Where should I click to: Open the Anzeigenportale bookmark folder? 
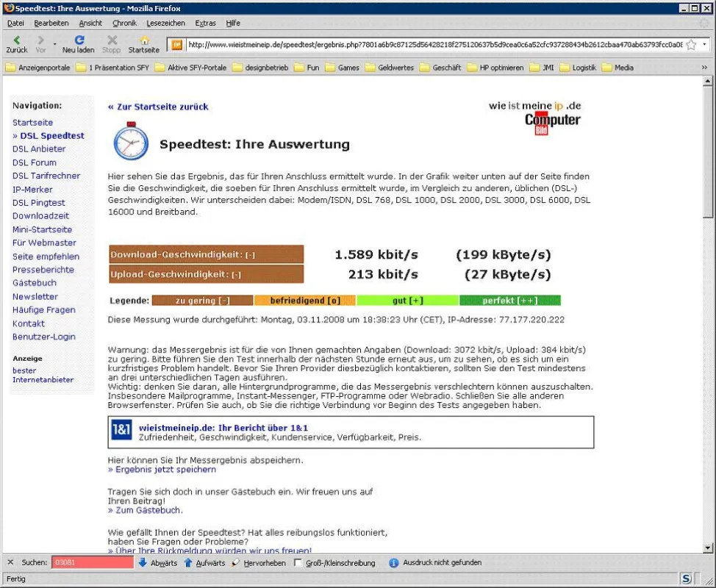(38, 68)
